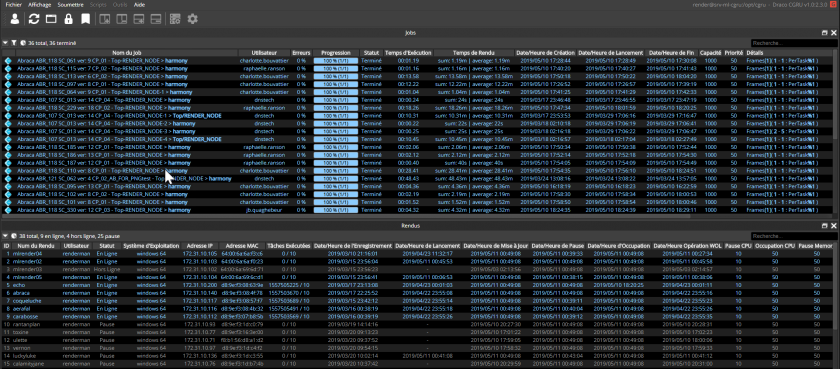Sort jobs by 'Nom du Job' header

click(127, 53)
